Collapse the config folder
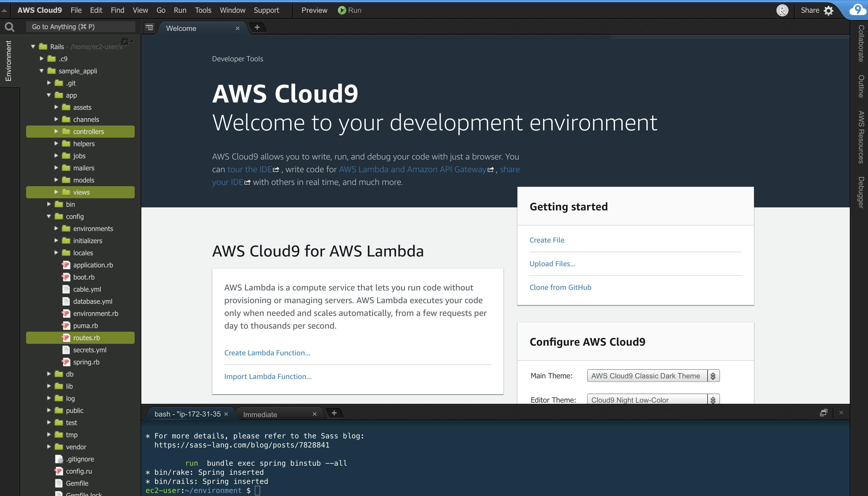868x496 pixels. click(49, 216)
